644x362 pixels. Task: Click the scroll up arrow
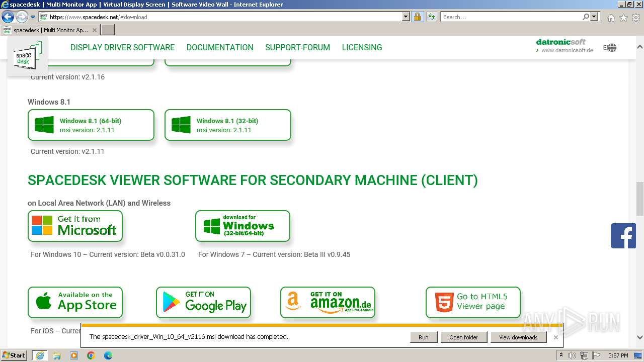(640, 46)
